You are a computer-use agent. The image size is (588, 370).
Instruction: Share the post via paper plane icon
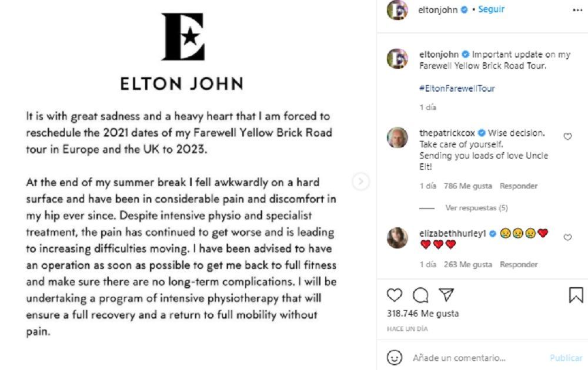point(446,294)
